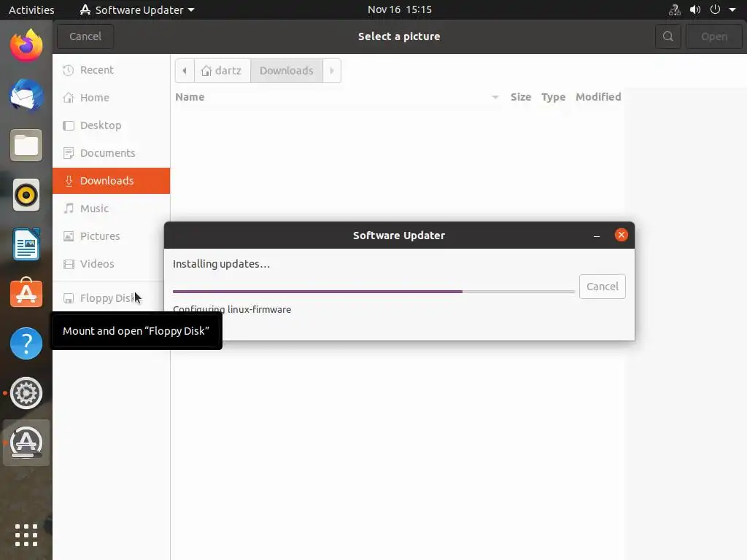Open Firefox from the dock
The image size is (747, 560).
point(26,46)
